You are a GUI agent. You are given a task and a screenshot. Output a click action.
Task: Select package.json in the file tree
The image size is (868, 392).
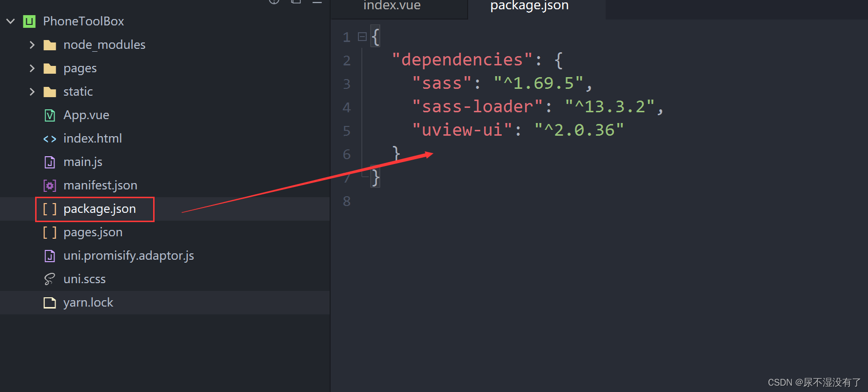[x=99, y=209]
